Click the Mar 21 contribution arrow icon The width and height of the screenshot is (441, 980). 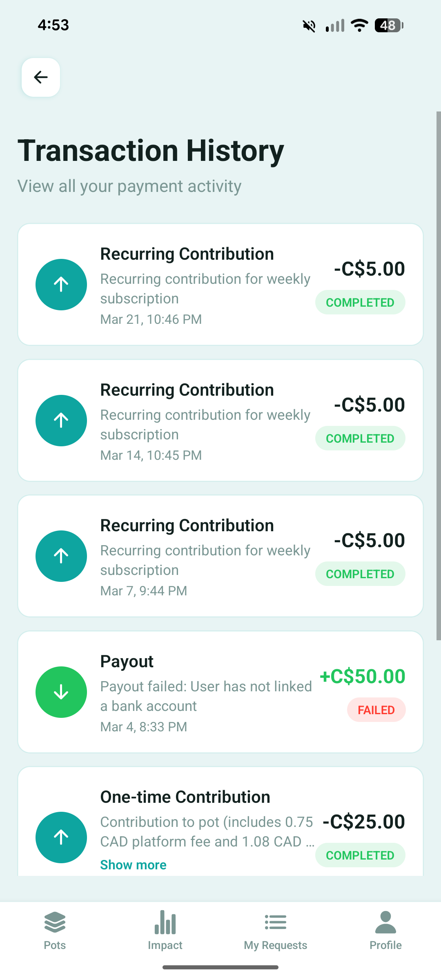point(61,284)
